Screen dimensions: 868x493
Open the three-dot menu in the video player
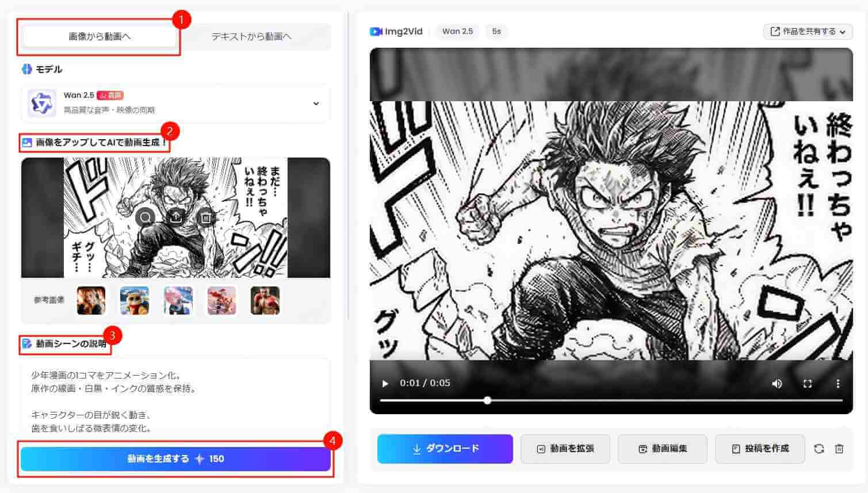(839, 383)
